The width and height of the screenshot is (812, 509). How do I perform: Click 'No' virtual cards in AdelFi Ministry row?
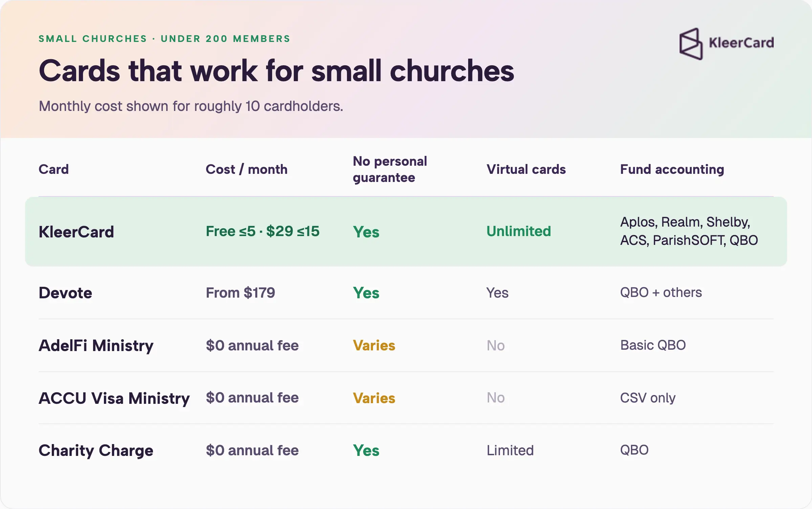(496, 346)
